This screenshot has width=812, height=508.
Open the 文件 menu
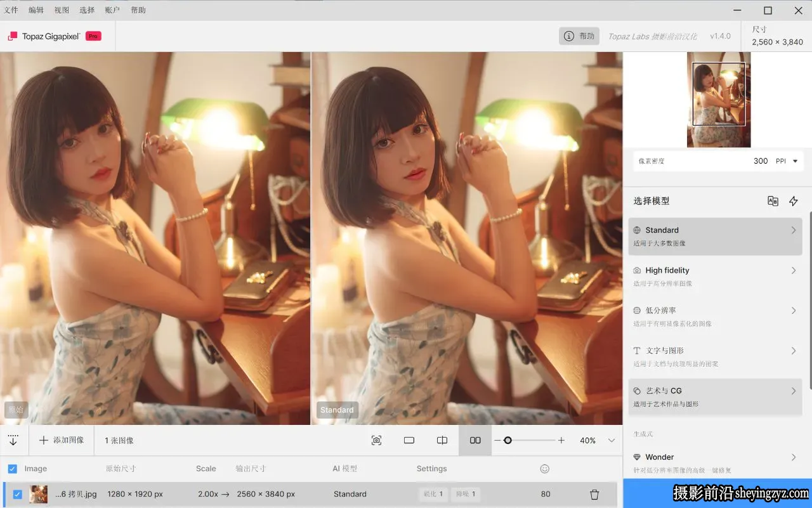11,10
